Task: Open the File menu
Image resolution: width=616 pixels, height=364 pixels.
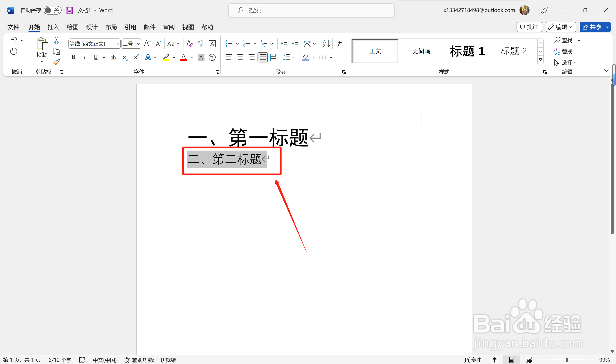Action: pos(13,27)
